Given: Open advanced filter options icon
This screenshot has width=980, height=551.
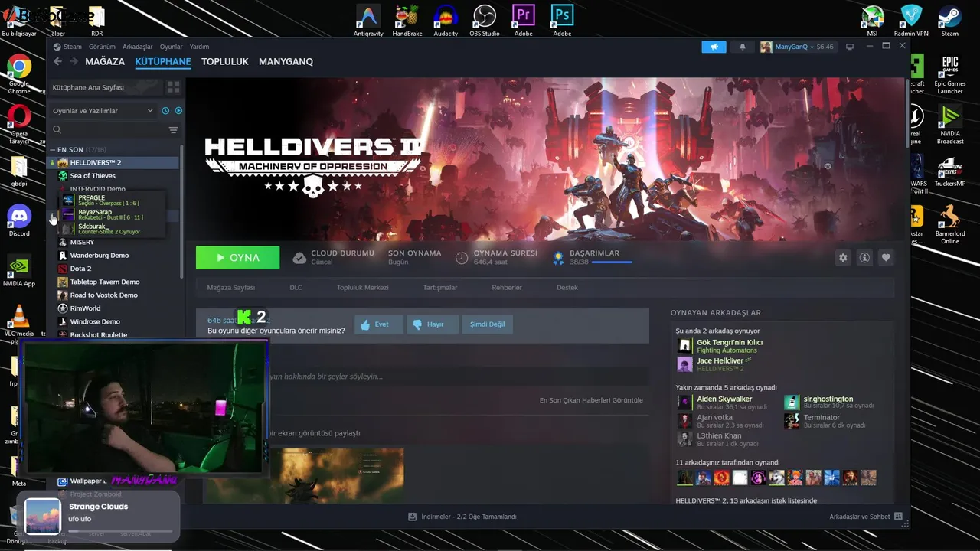Looking at the screenshot, I should (173, 130).
